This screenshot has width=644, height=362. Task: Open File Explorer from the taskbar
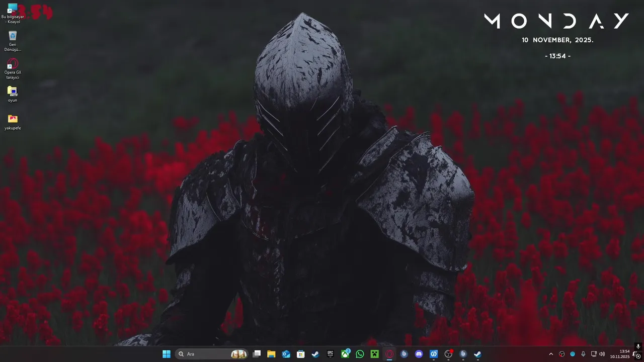[271, 354]
